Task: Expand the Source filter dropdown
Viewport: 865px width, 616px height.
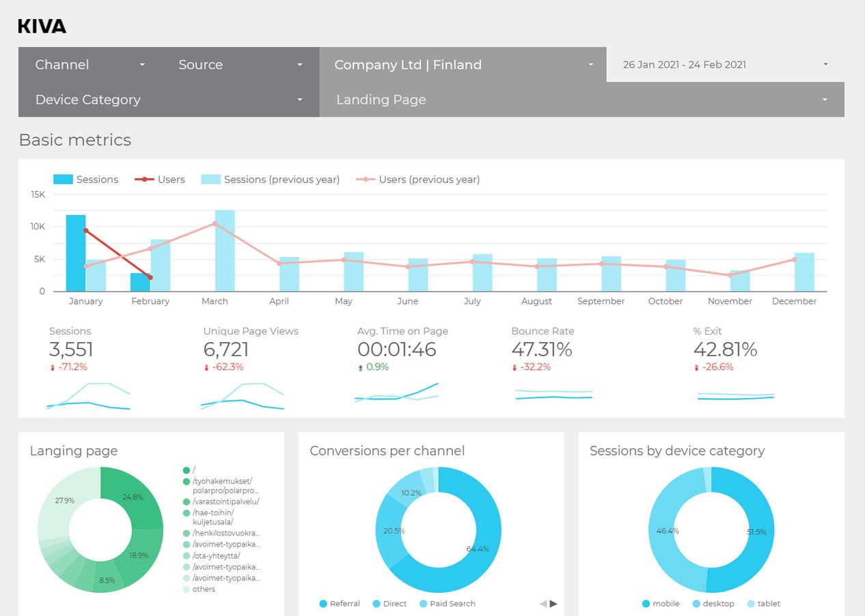Action: coord(240,65)
